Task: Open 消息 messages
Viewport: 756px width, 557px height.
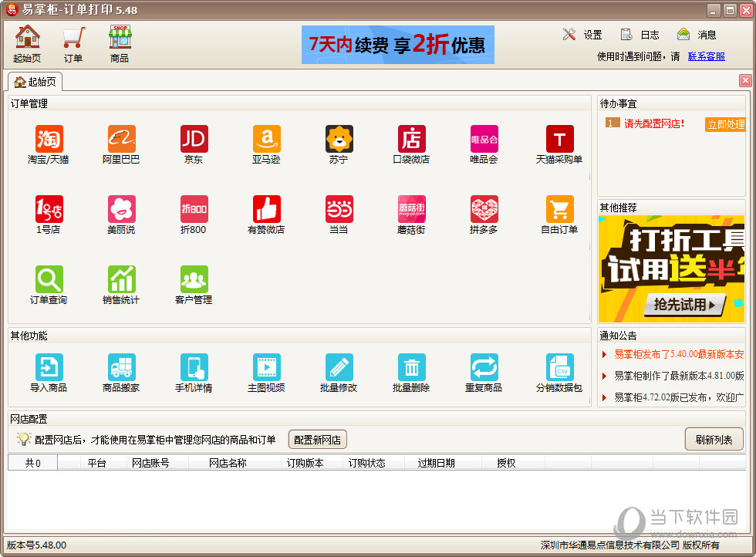Action: (x=696, y=35)
